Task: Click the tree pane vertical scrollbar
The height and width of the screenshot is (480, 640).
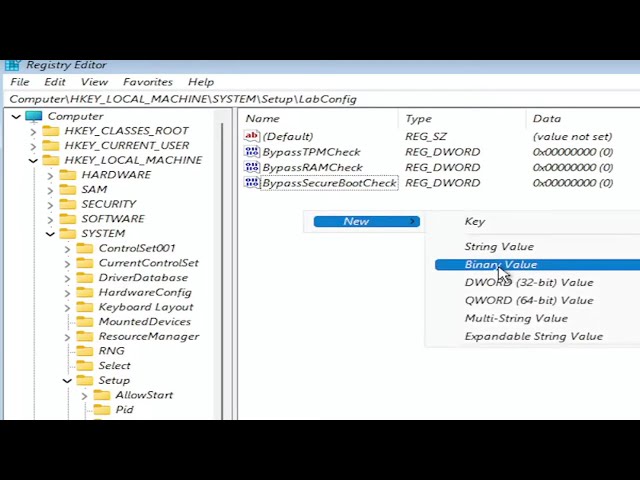Action: pos(222,269)
